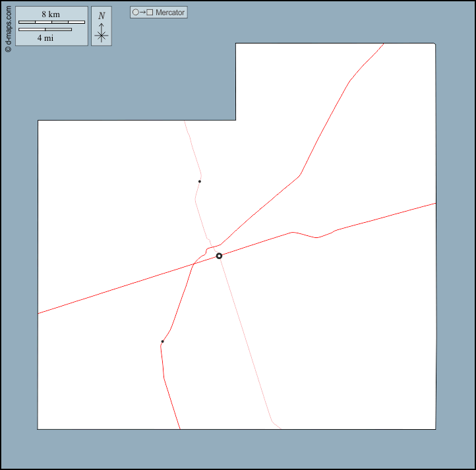Click the Mercator projection label
The image size is (476, 470).
[170, 13]
